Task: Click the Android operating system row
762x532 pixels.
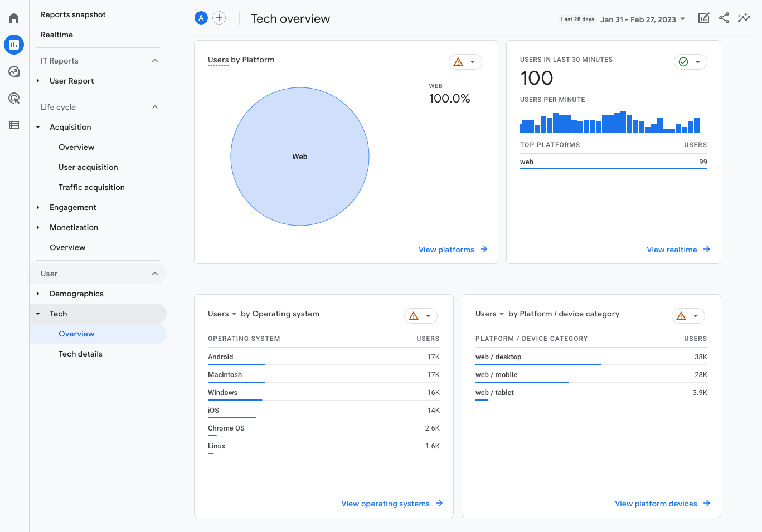Action: tap(323, 357)
